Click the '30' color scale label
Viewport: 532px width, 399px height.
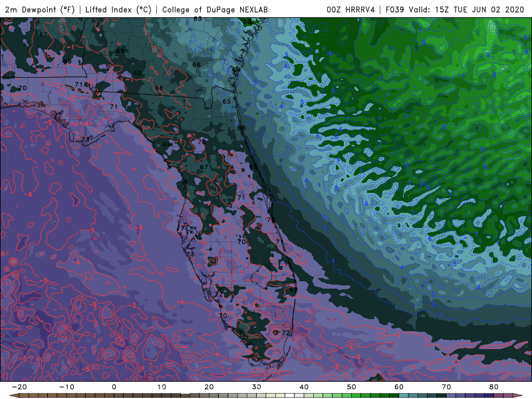(257, 387)
